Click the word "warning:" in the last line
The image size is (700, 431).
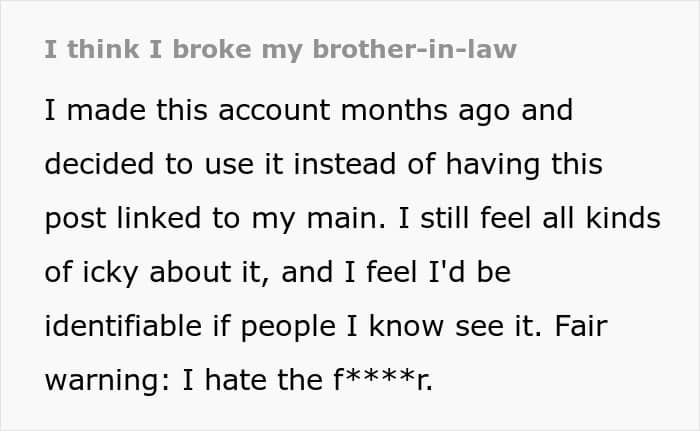[x=107, y=381]
